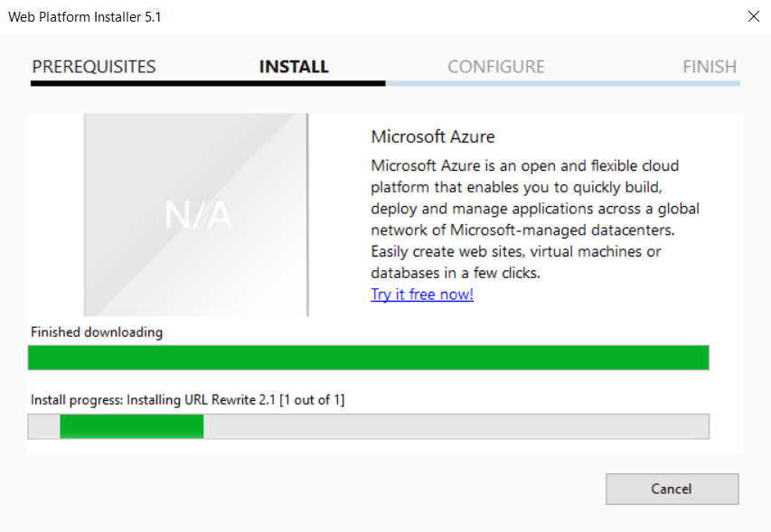Close the Web Platform Installer window
The image size is (771, 532).
[753, 16]
